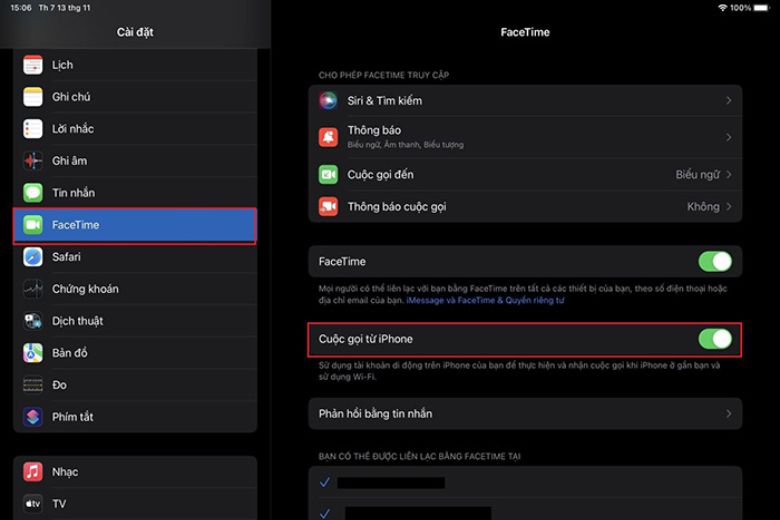Tap the Lời nhắc reminders icon
Viewport: 780px width, 520px height.
[x=33, y=129]
